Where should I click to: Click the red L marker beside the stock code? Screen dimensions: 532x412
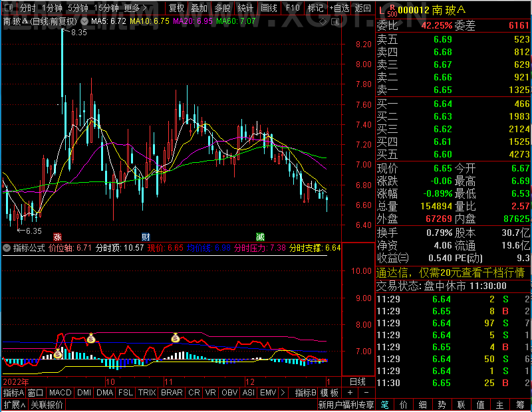[382, 11]
